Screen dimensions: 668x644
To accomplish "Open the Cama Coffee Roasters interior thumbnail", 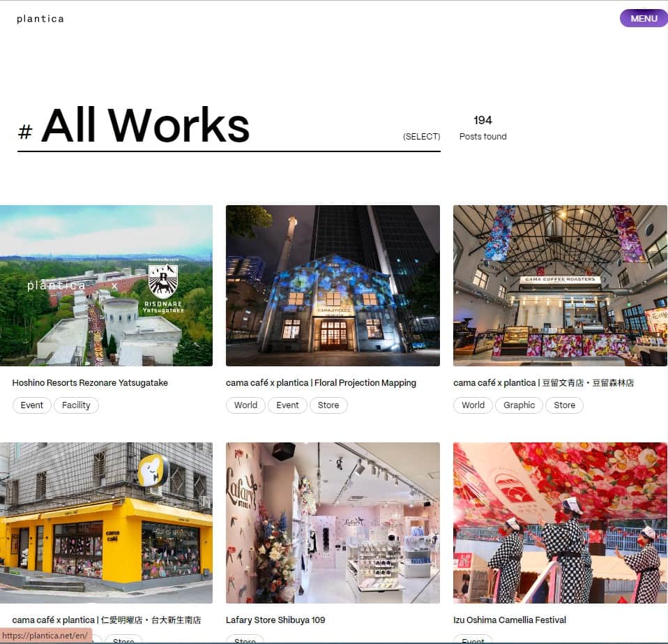I will coord(560,285).
